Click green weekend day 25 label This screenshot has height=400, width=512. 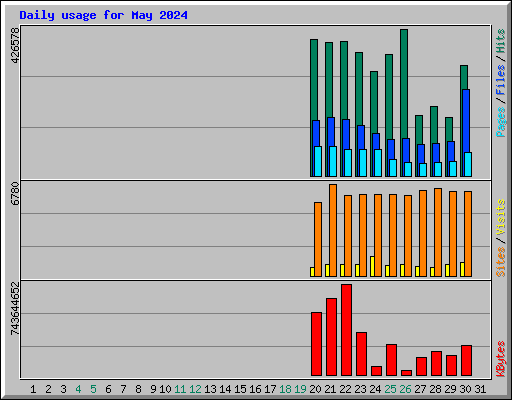pos(390,389)
